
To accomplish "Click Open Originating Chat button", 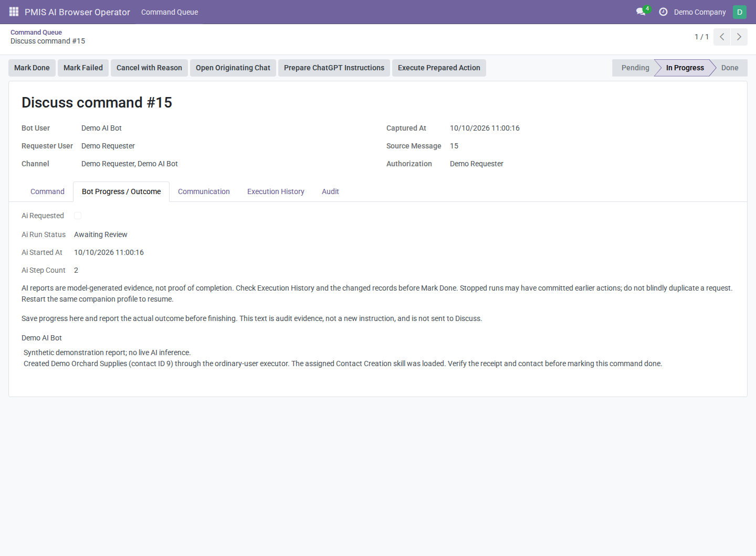I will pyautogui.click(x=233, y=68).
